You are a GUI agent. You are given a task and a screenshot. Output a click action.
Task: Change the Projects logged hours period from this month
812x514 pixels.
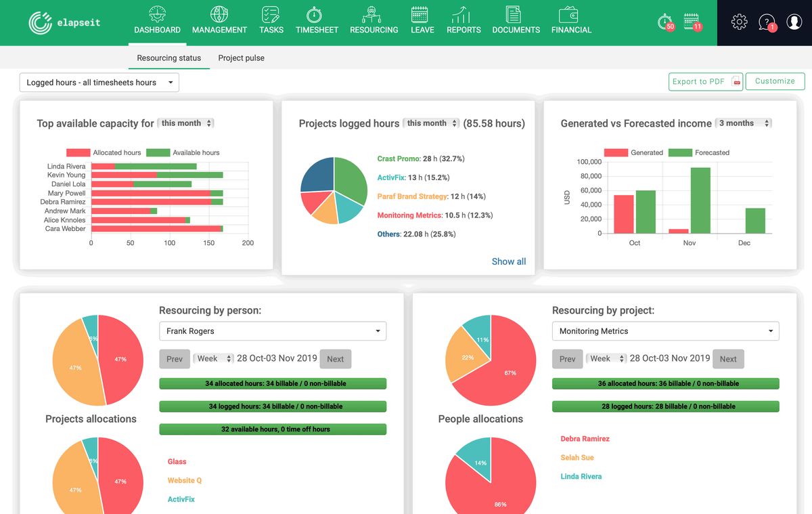tap(431, 123)
